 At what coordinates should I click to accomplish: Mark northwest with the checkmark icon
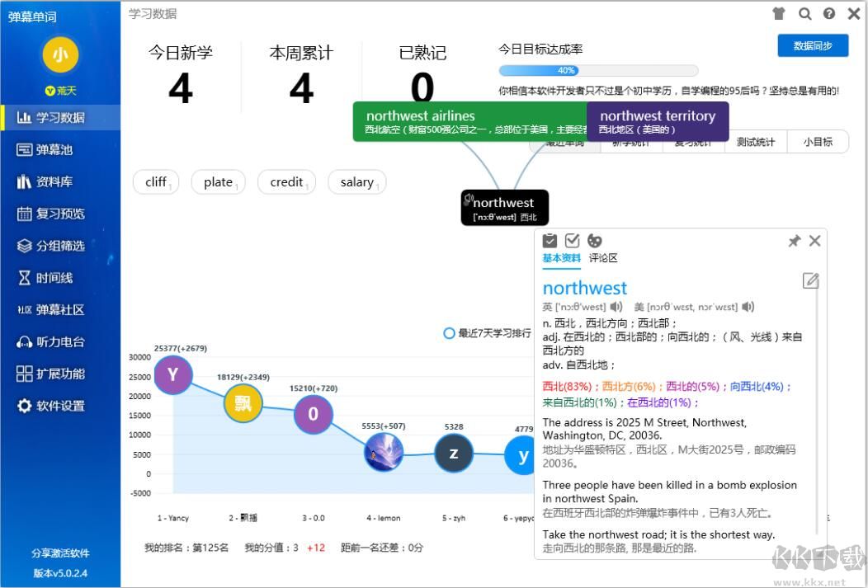(572, 240)
